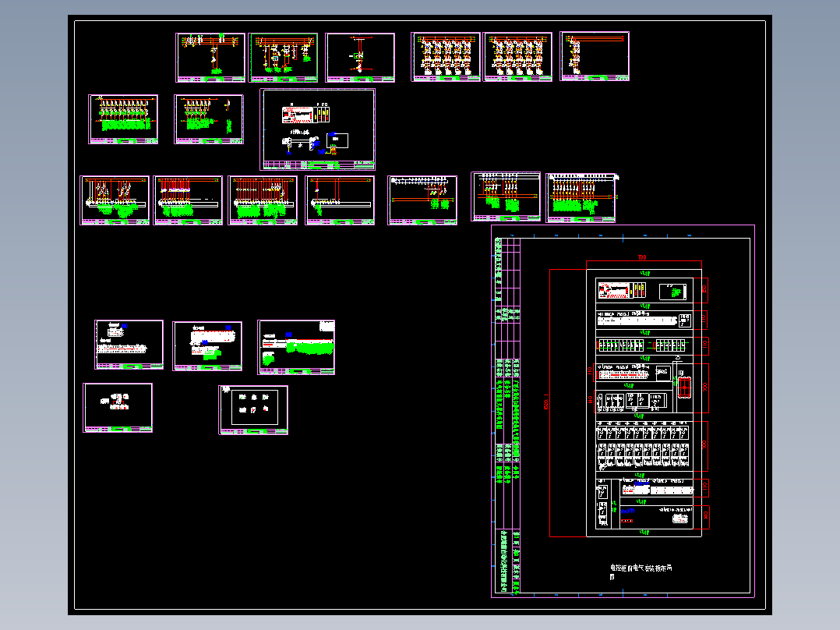
Task: Open the sheet with ten-branch circuit row
Action: point(123,119)
